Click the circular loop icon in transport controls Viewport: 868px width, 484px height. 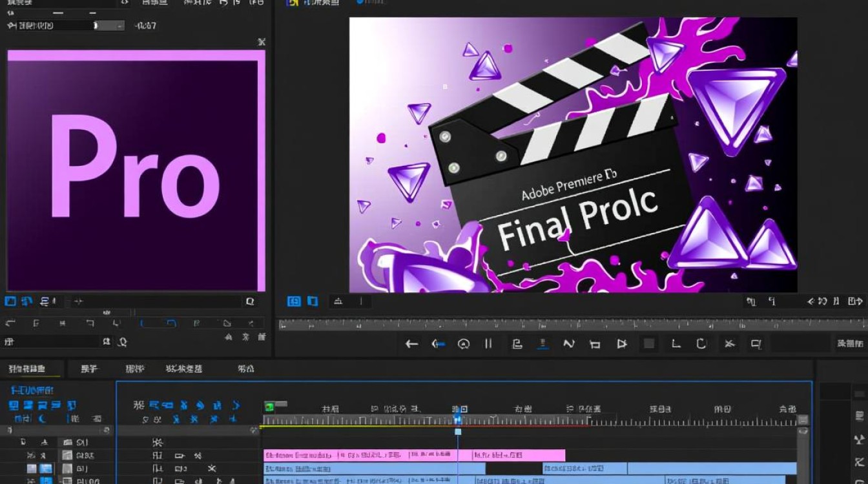(463, 344)
